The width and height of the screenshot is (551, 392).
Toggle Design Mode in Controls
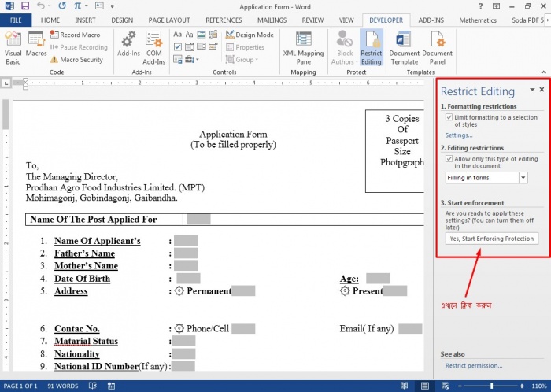[x=250, y=35]
